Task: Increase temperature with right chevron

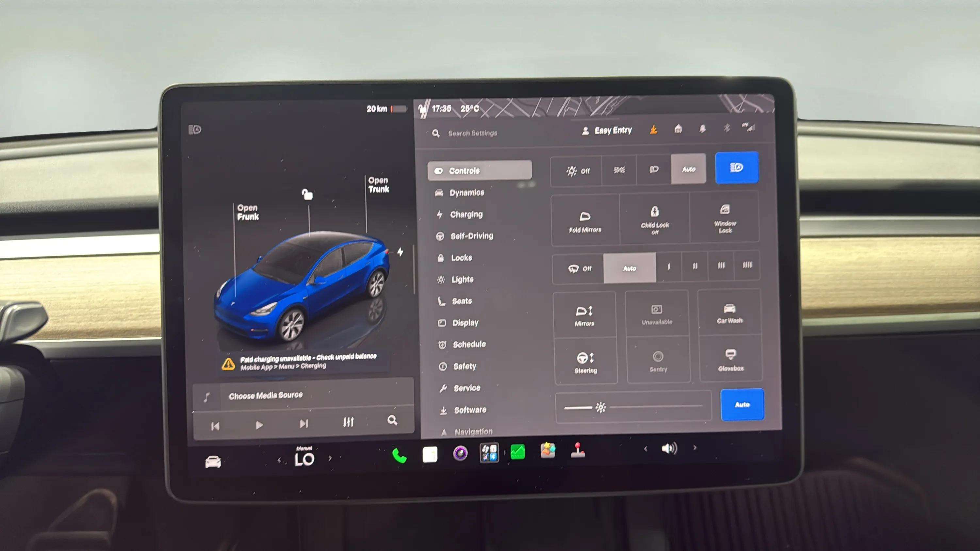Action: 330,458
